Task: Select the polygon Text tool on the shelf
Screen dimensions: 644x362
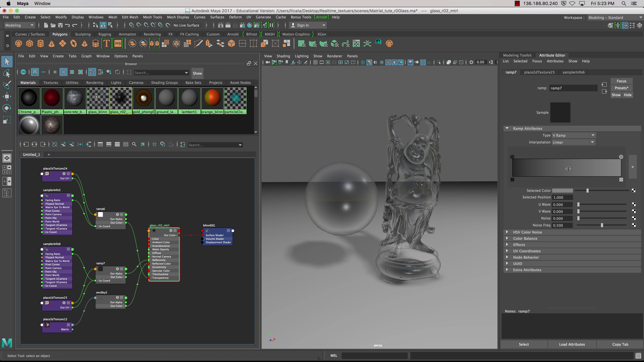Action: (106, 43)
